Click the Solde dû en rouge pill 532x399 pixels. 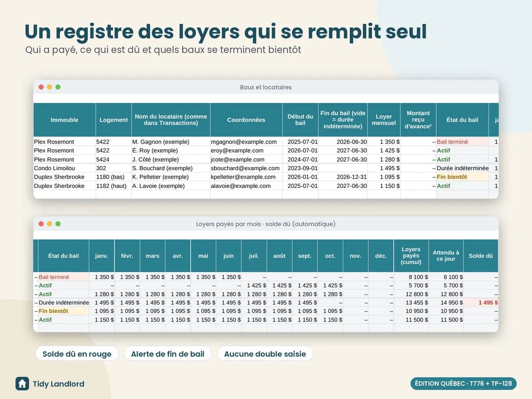(77, 354)
